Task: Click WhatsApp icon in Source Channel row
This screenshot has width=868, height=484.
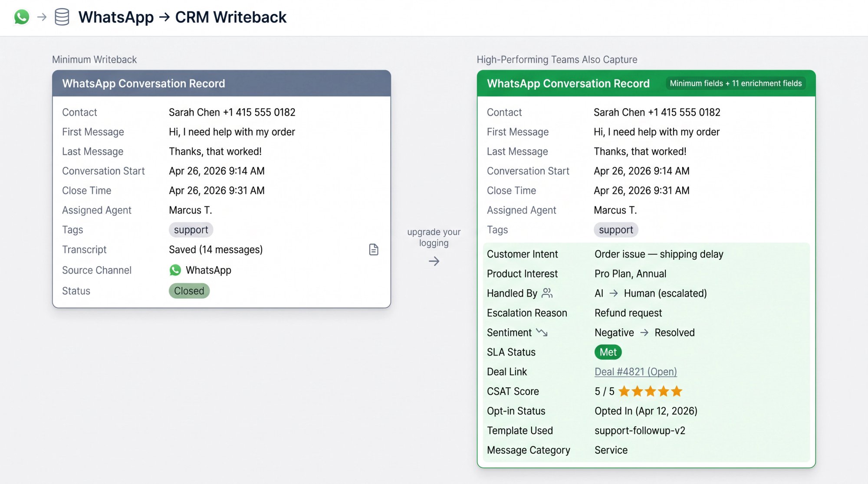Action: [x=175, y=270]
